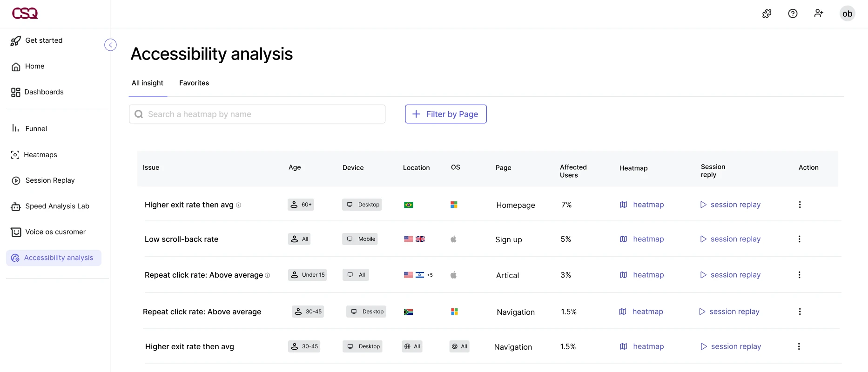
Task: Click the invite user icon
Action: pyautogui.click(x=819, y=13)
